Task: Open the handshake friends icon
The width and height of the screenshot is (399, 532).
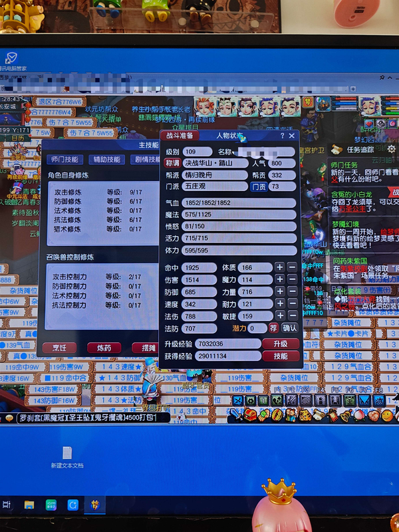Action: [374, 415]
